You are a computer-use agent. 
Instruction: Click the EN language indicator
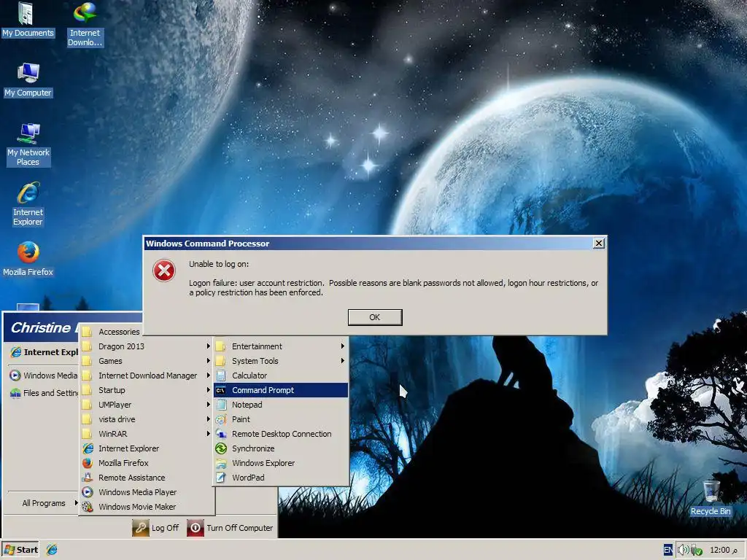click(x=668, y=550)
